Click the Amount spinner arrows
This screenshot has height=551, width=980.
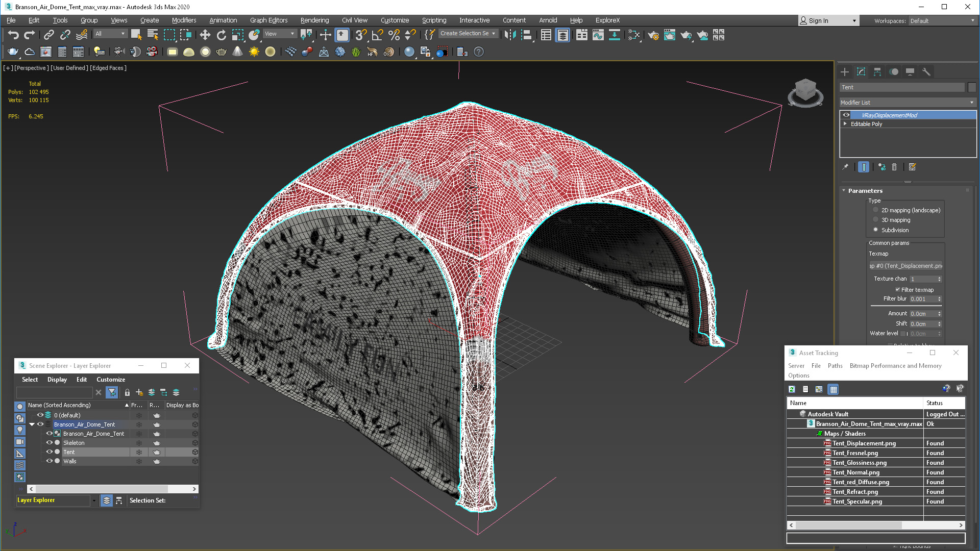pos(939,314)
